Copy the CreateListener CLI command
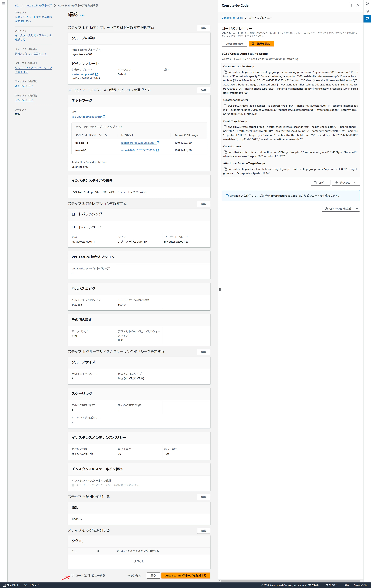The width and height of the screenshot is (371, 588). 225,152
